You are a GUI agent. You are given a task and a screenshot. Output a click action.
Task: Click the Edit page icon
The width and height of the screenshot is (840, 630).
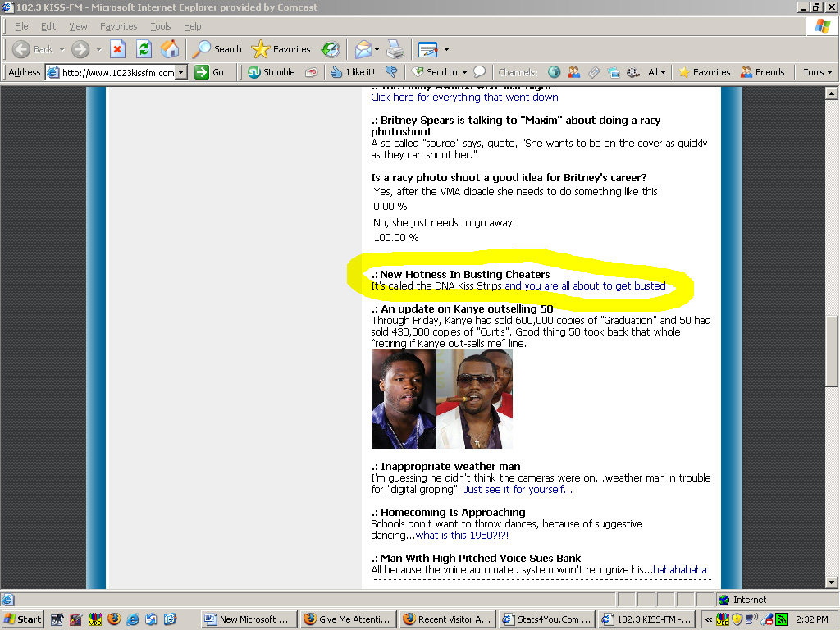tap(427, 49)
